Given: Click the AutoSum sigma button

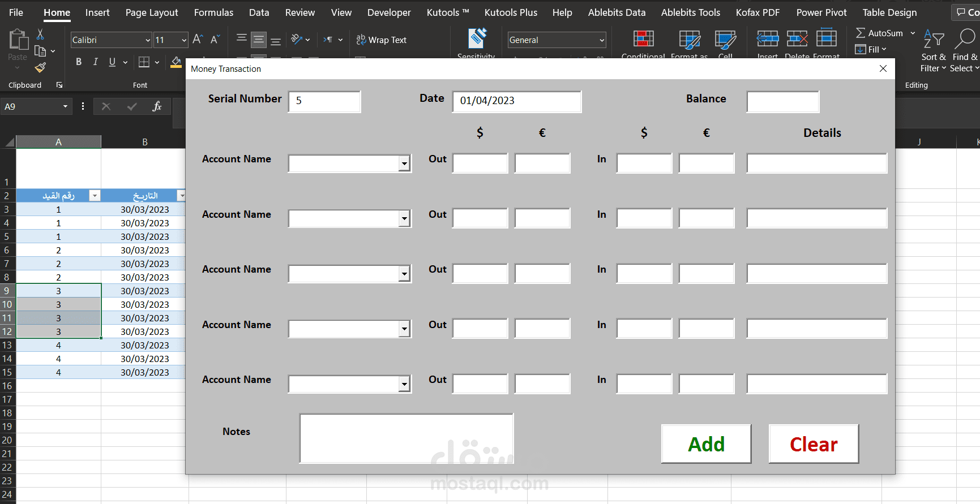Looking at the screenshot, I should 880,33.
